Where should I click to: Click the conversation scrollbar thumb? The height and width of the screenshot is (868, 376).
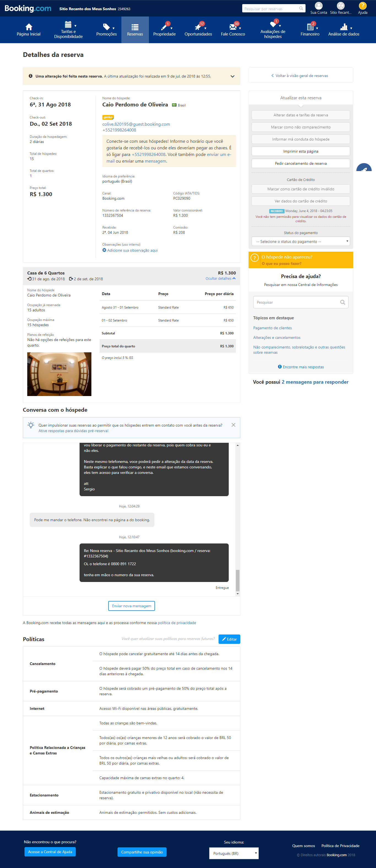click(237, 580)
